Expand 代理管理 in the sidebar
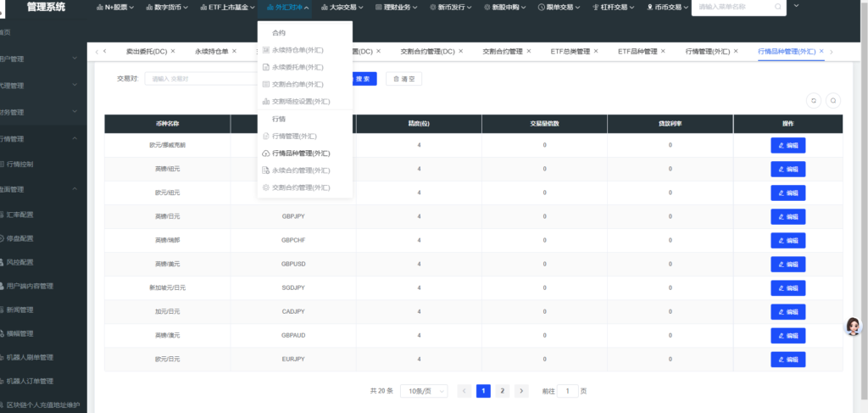Viewport: 868px width, 413px height. [43, 86]
